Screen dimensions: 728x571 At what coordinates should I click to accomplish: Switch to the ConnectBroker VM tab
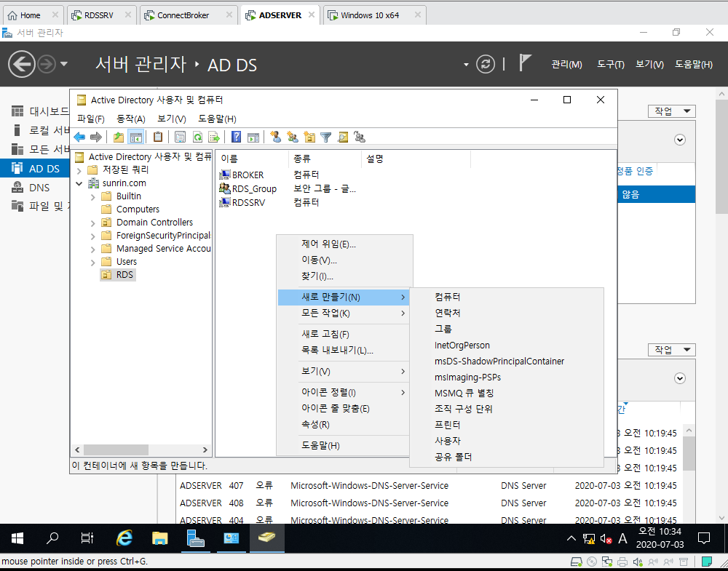click(189, 15)
